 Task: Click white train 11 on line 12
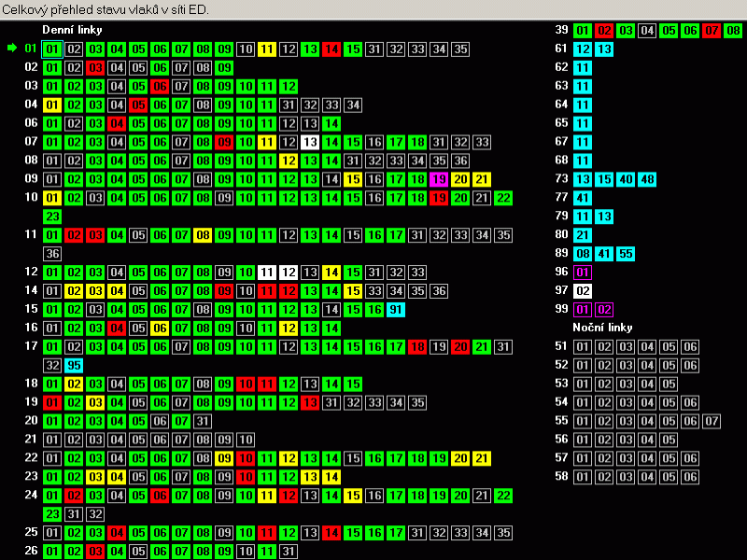point(267,272)
